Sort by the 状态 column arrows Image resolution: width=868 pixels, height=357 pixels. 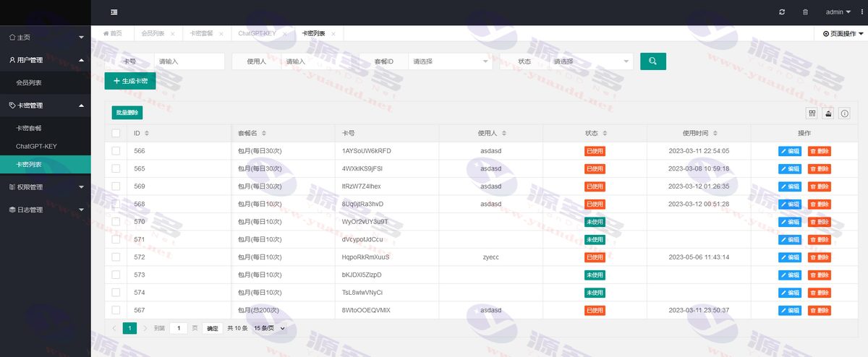point(605,133)
